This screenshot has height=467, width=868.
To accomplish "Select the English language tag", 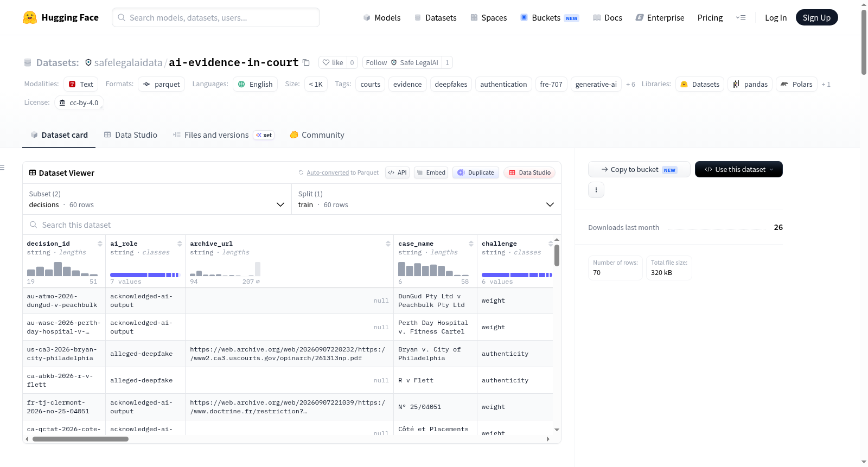I will [x=255, y=84].
